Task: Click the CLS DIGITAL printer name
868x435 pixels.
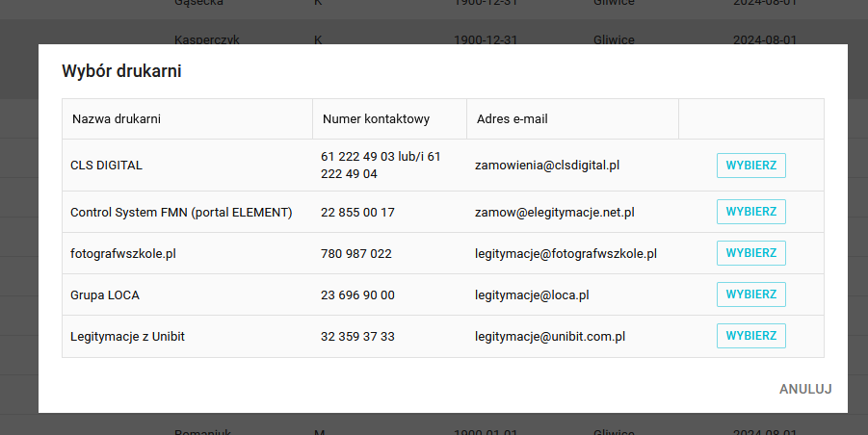Action: (106, 166)
